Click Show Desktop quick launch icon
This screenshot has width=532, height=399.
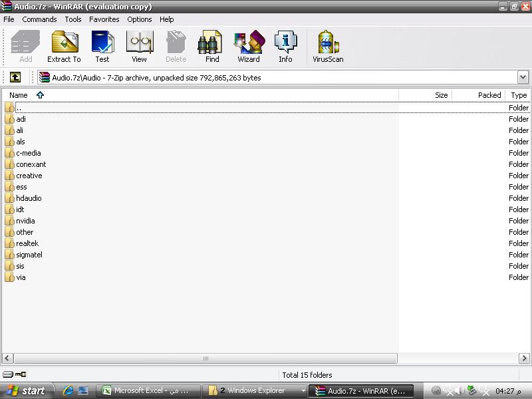pos(83,390)
